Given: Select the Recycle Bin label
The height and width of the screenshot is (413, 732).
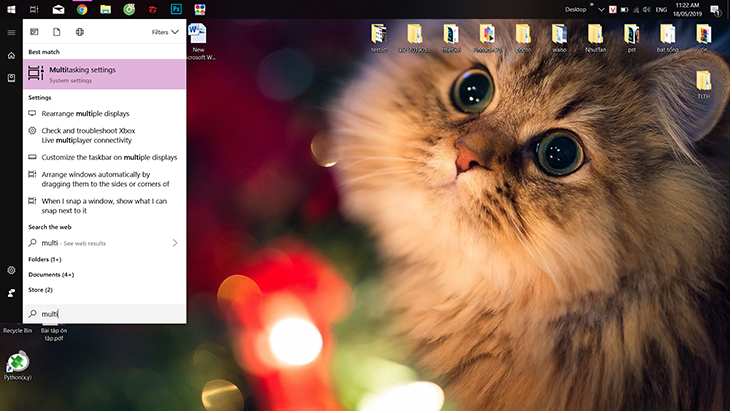Looking at the screenshot, I should [x=18, y=330].
